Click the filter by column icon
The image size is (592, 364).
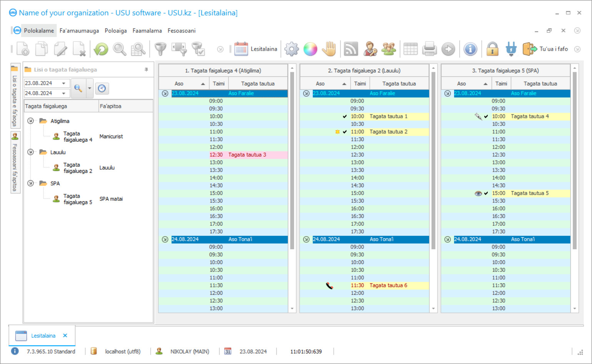pos(179,49)
